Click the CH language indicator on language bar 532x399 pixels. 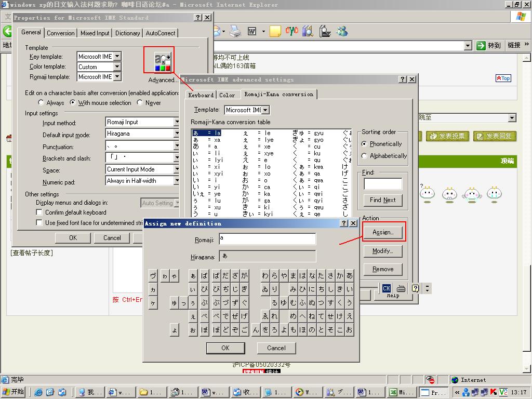coord(386,288)
